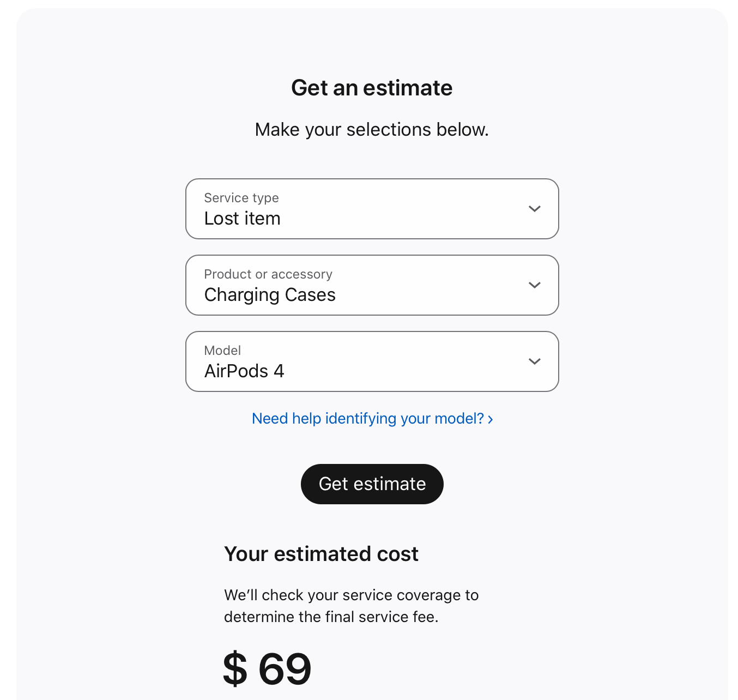The image size is (738, 700).
Task: Click 'Make your selections below.' subtitle
Action: pos(372,130)
